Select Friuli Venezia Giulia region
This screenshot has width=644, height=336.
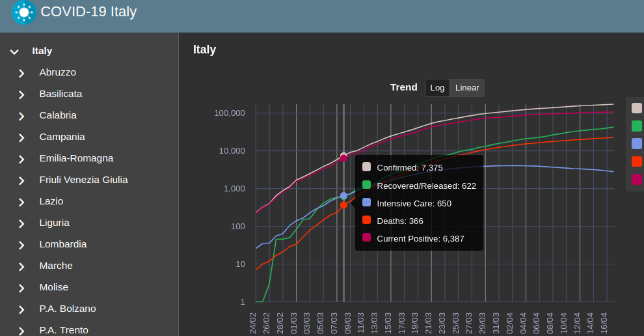(x=83, y=180)
